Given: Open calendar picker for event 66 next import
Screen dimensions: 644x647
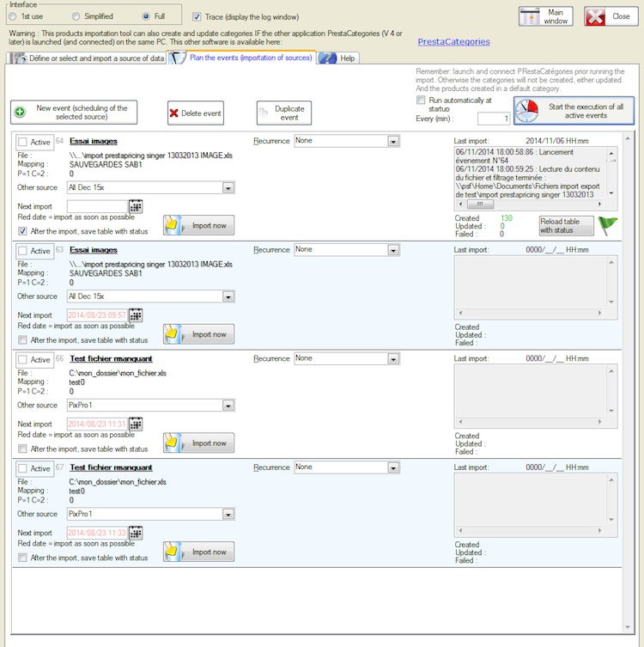Looking at the screenshot, I should 136,424.
